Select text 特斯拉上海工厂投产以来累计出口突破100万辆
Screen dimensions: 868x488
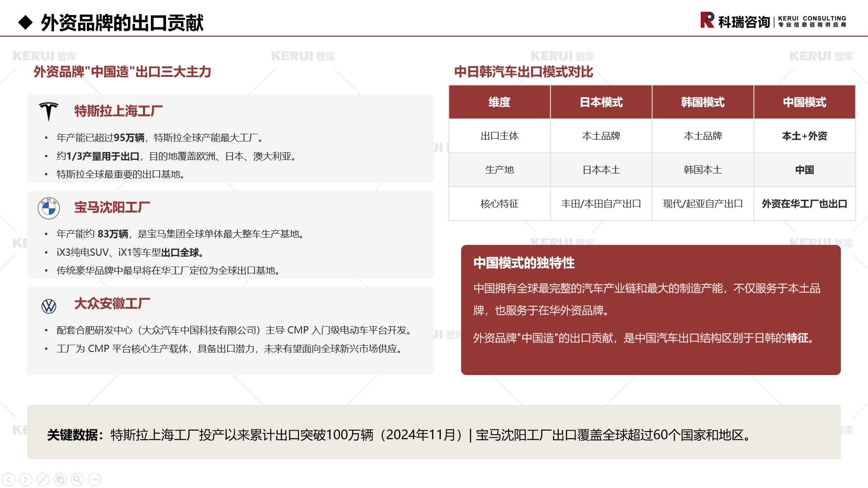point(242,435)
